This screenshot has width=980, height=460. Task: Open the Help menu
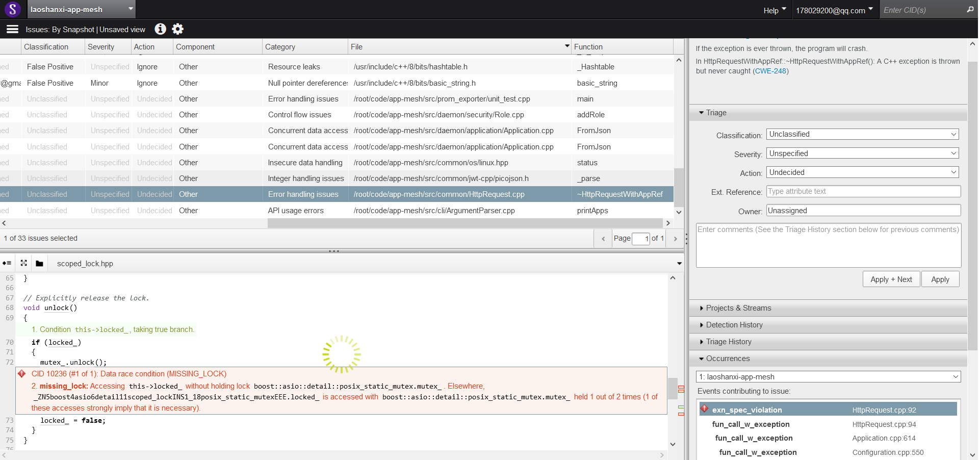pyautogui.click(x=774, y=10)
